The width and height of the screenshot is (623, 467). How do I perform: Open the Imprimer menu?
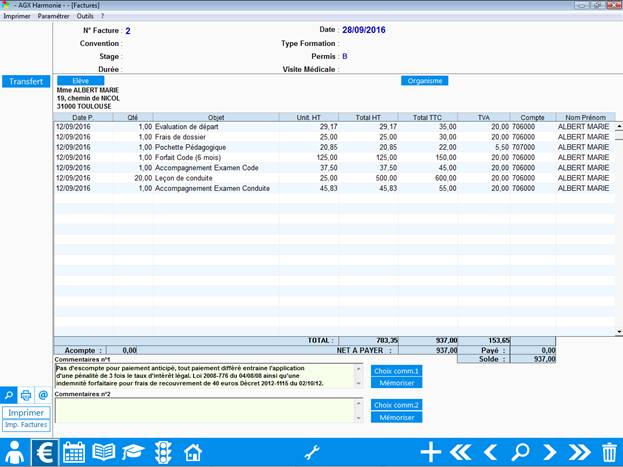tap(17, 16)
